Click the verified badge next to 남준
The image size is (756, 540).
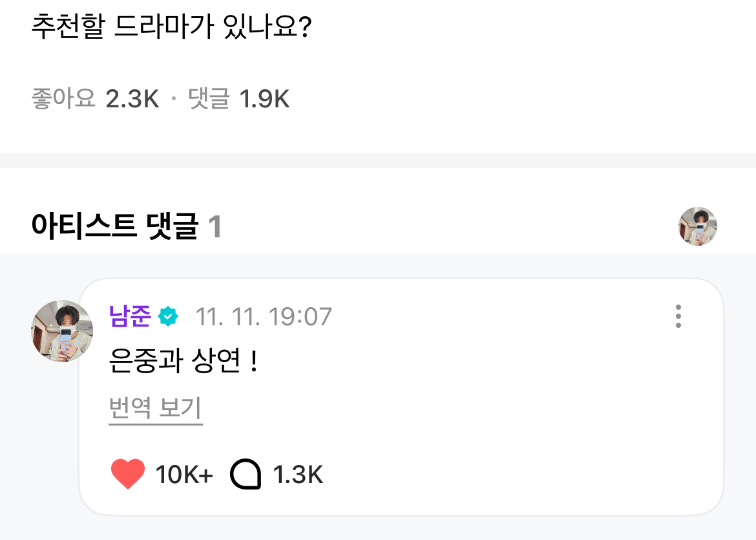[168, 317]
